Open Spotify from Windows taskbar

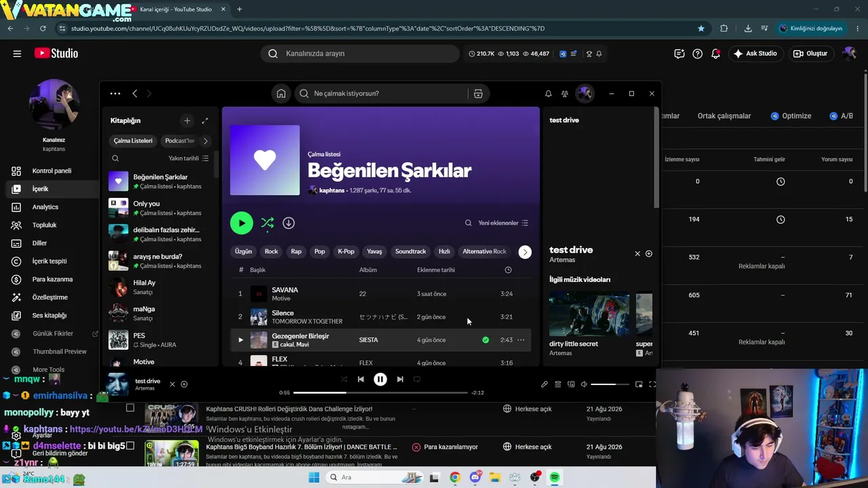pos(555,477)
